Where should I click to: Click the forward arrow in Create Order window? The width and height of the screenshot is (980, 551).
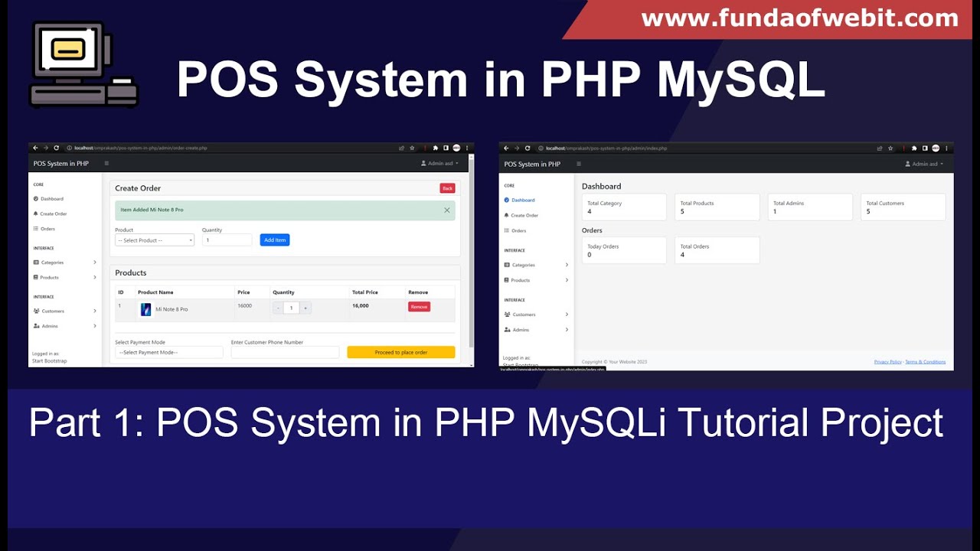pyautogui.click(x=45, y=148)
